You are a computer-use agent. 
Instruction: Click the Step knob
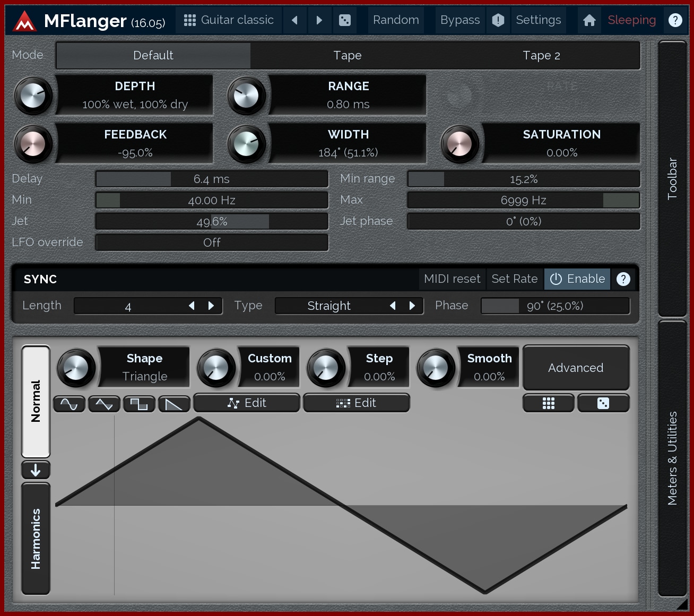pos(326,368)
